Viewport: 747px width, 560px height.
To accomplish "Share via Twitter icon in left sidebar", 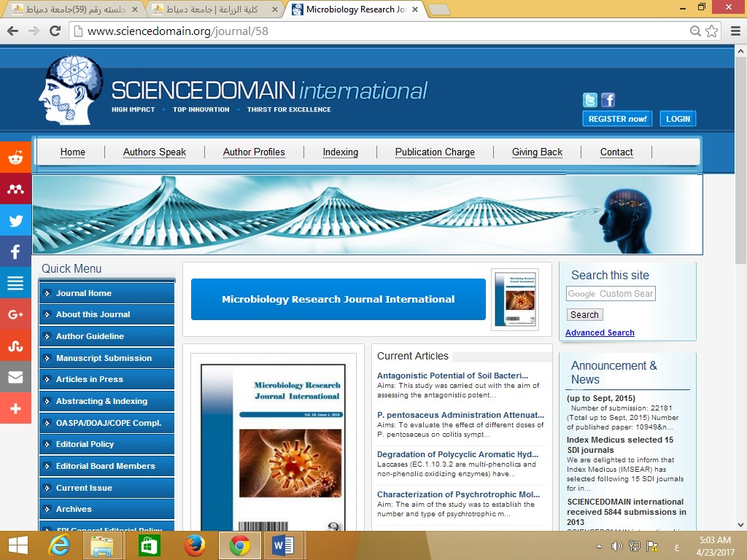I will click(x=15, y=220).
